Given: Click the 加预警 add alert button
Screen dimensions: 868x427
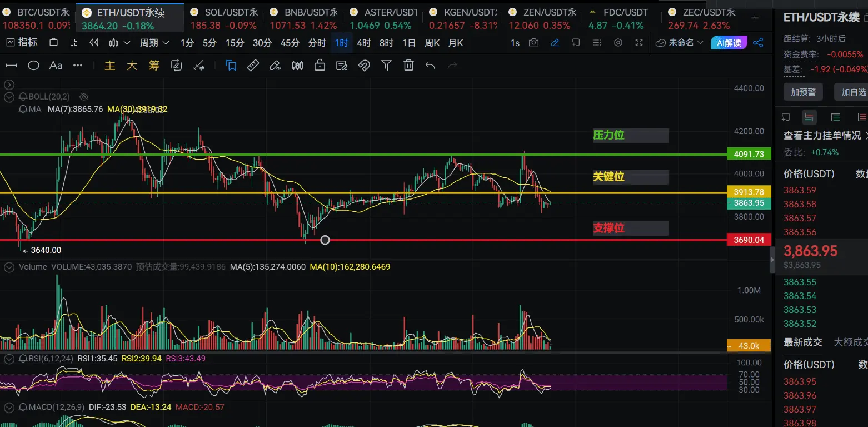Looking at the screenshot, I should 803,92.
